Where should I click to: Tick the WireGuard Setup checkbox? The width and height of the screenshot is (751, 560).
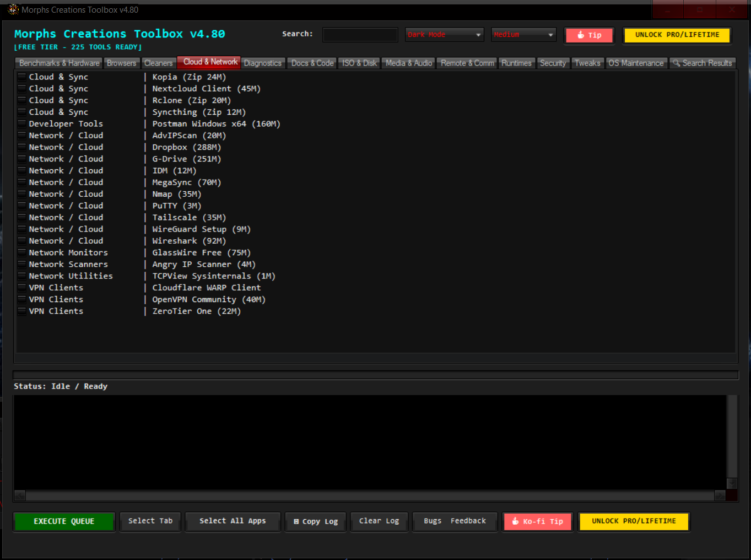(x=22, y=229)
